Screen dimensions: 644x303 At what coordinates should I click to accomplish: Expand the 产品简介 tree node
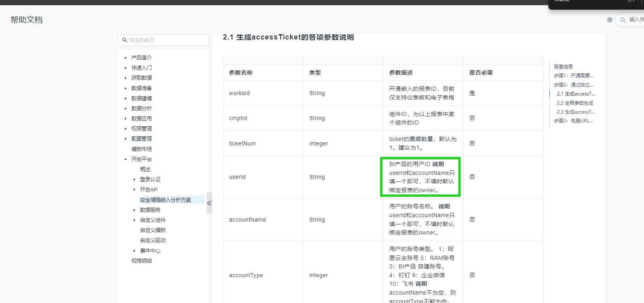click(125, 58)
